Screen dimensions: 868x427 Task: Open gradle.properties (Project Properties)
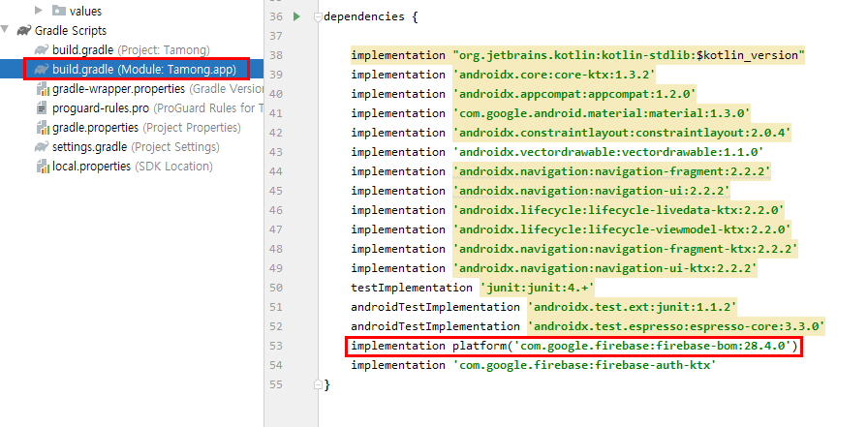click(x=146, y=128)
